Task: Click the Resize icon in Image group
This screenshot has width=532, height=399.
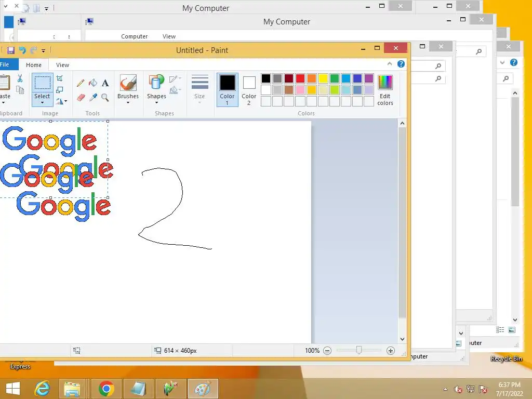Action: (x=60, y=89)
